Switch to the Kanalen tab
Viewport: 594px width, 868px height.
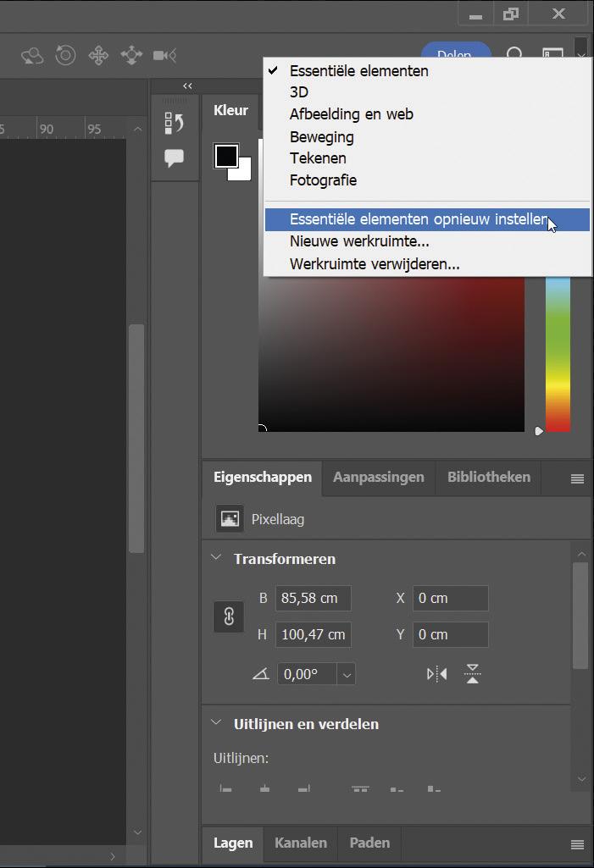[x=300, y=843]
